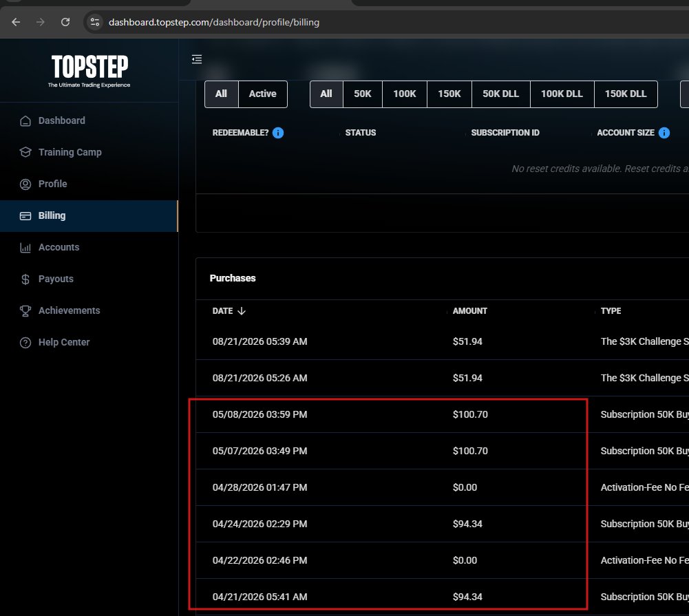Click the Achievements trophy icon
Screen dimensions: 689x616
pyautogui.click(x=25, y=310)
